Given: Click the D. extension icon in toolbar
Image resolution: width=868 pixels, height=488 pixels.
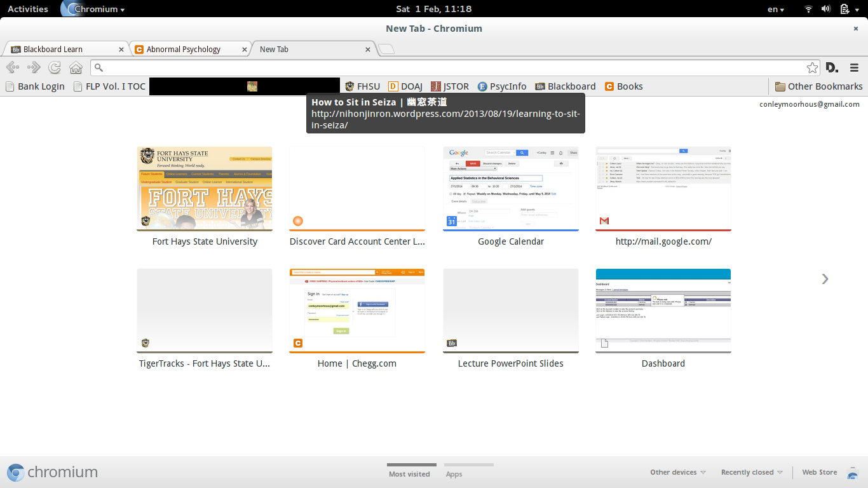Looking at the screenshot, I should click(x=832, y=67).
